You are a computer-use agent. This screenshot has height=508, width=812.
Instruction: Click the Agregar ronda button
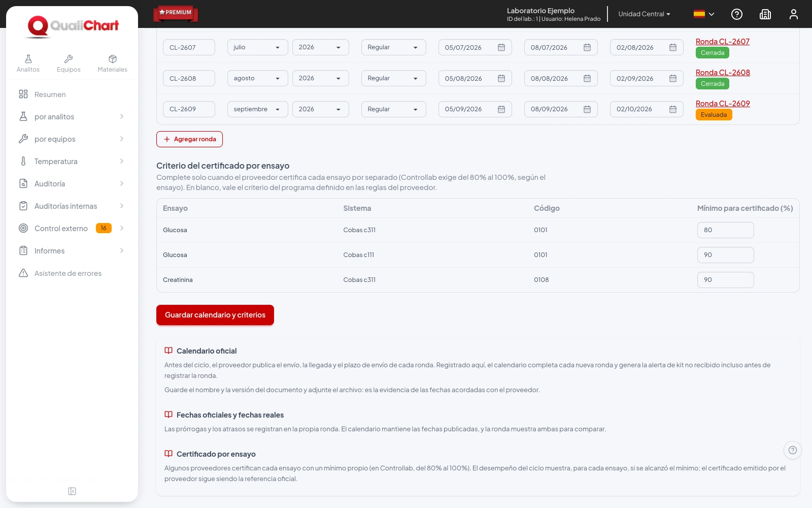pos(189,139)
